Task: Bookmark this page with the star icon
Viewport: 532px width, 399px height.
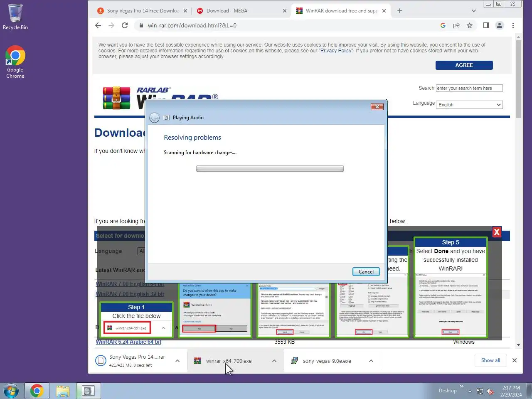Action: tap(470, 25)
